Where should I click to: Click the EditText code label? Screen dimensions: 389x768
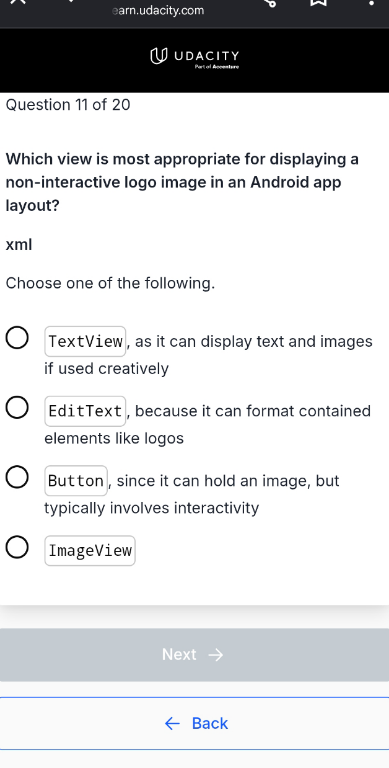pyautogui.click(x=85, y=411)
